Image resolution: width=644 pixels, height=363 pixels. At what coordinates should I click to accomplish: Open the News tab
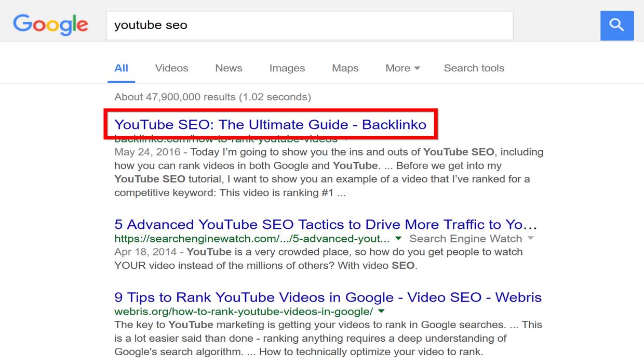click(229, 68)
